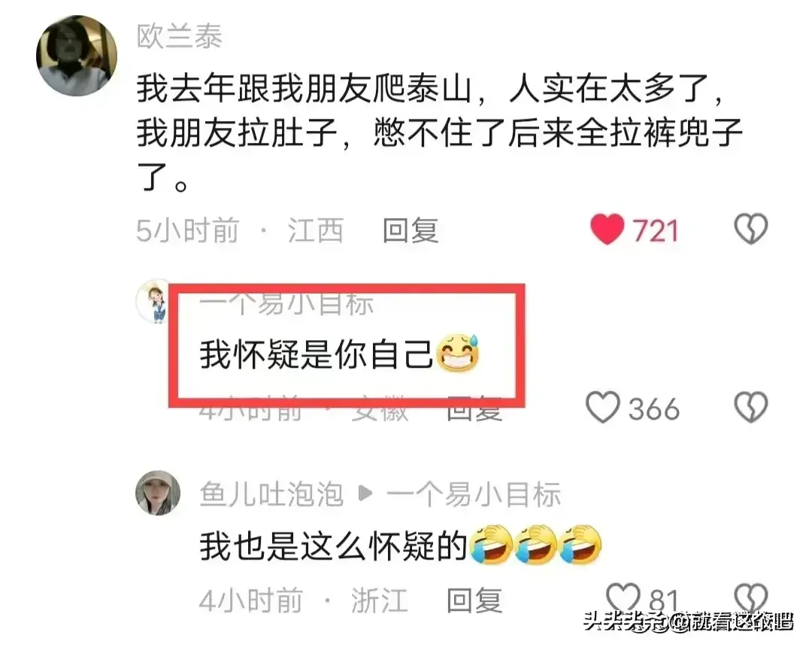812x650 pixels.
Task: Tap broken heart beside 81 likes
Action: (x=750, y=598)
